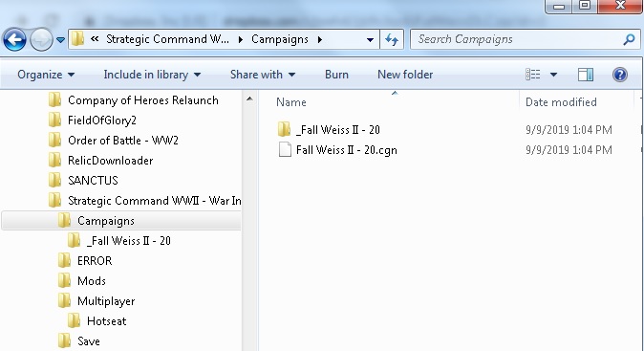Open Include in library menu
The height and width of the screenshot is (351, 644).
[x=152, y=75]
